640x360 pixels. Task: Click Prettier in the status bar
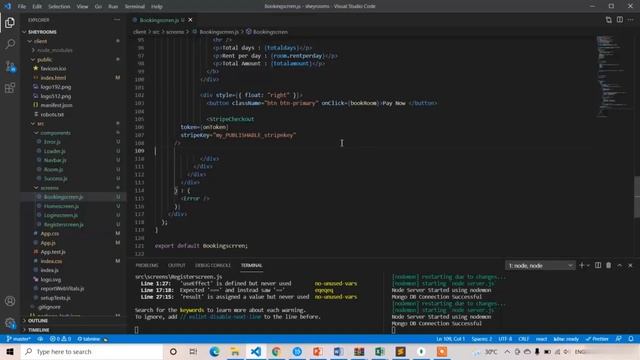click(597, 339)
